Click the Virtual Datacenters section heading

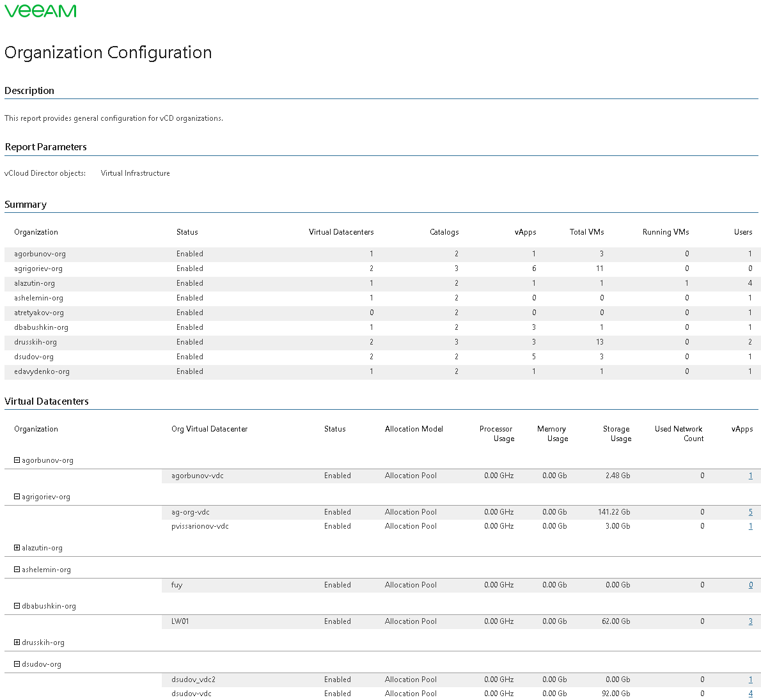coord(47,401)
